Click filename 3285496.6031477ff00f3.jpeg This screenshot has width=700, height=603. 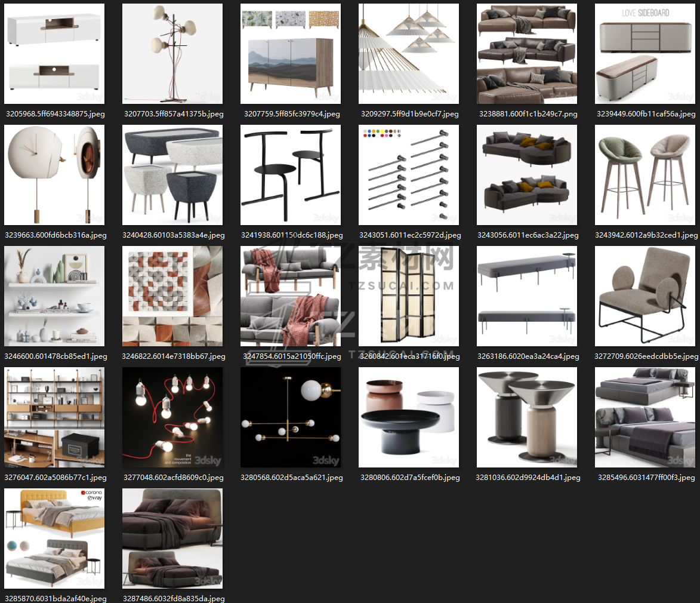click(x=646, y=478)
